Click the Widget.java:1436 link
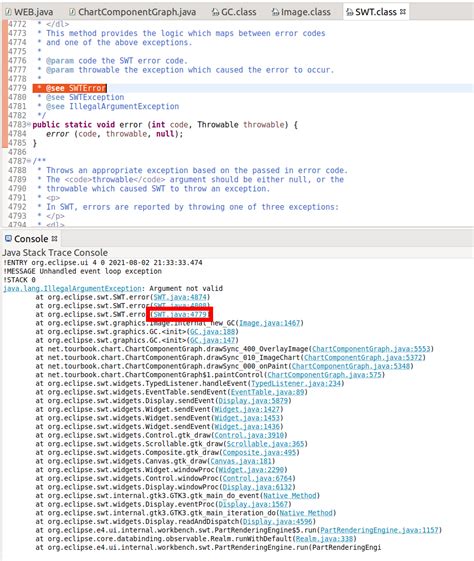This screenshot has height=561, width=474. [x=247, y=426]
